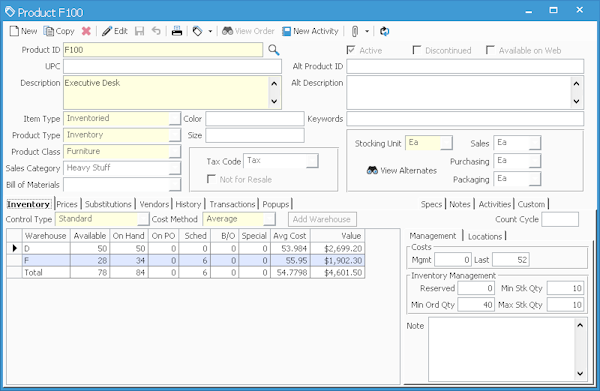Click into the UPC input field
Image resolution: width=600 pixels, height=391 pixels.
pyautogui.click(x=173, y=66)
